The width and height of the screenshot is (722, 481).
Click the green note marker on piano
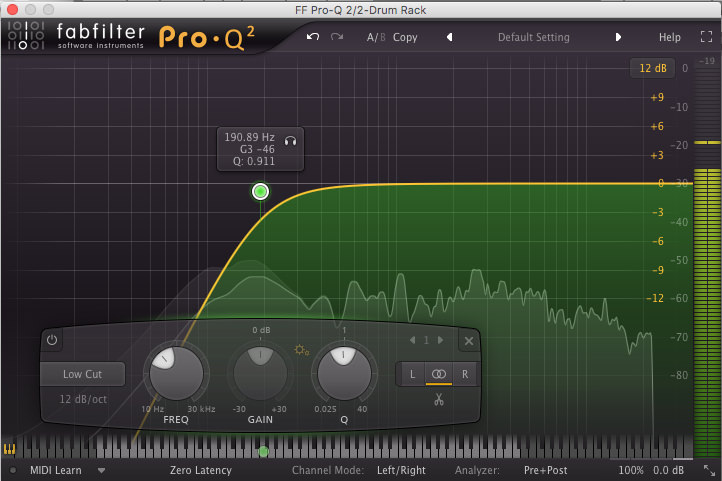coord(263,452)
